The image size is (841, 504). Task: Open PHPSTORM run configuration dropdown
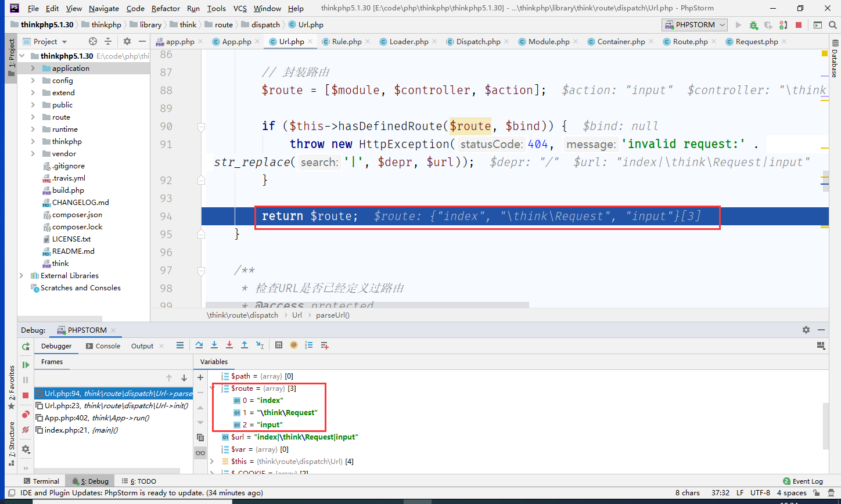(x=695, y=25)
